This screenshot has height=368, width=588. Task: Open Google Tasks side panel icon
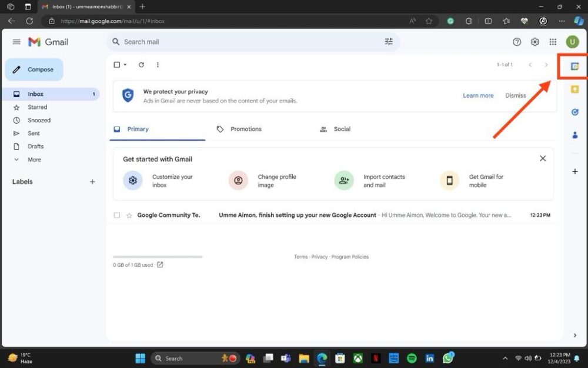[x=574, y=112]
